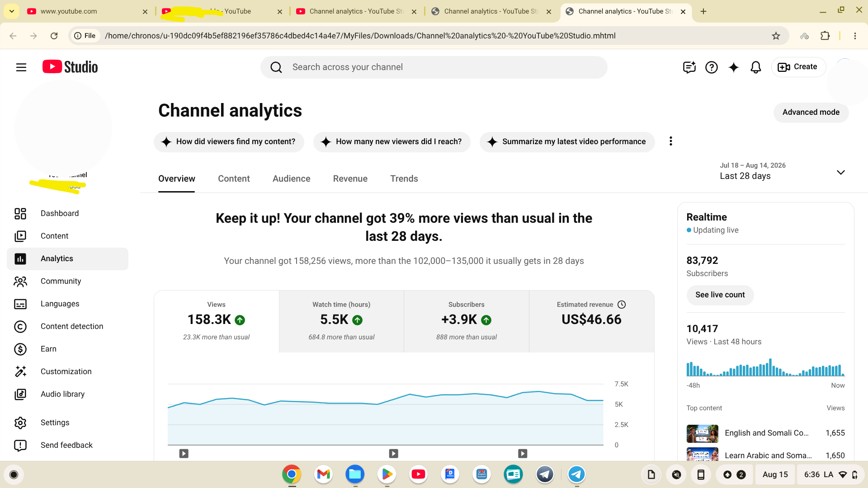The height and width of the screenshot is (488, 868).
Task: Reload the page in the browser
Action: click(x=54, y=36)
